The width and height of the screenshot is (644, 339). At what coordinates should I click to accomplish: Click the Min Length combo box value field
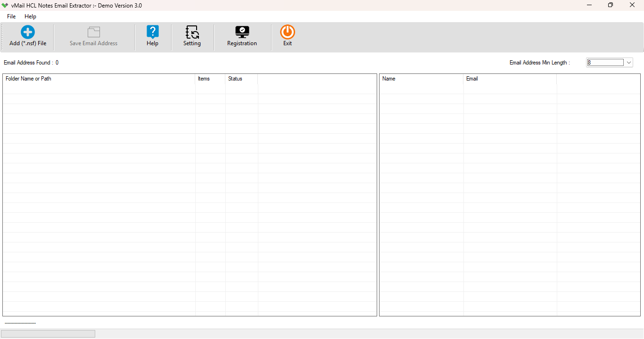(605, 63)
